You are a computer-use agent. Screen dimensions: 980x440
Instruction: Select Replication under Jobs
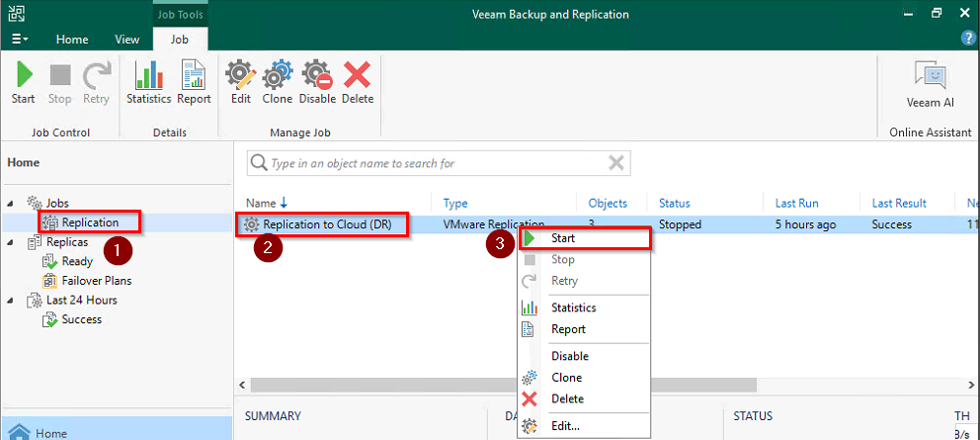(90, 222)
